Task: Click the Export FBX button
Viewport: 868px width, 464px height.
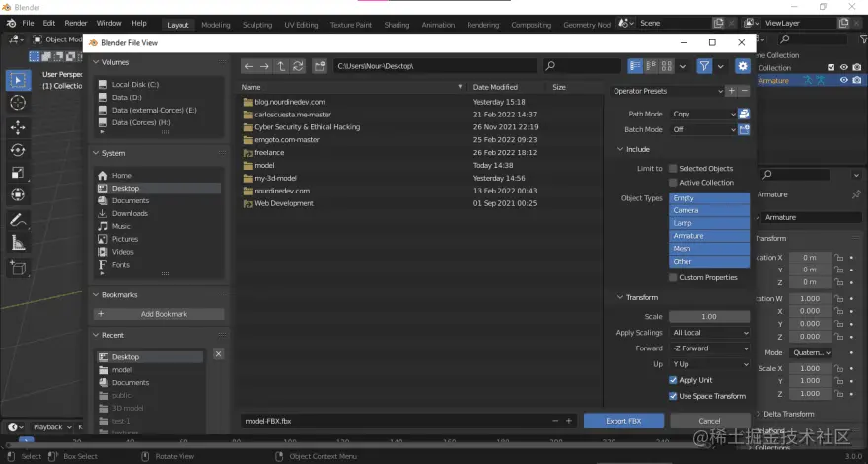Action: tap(623, 421)
